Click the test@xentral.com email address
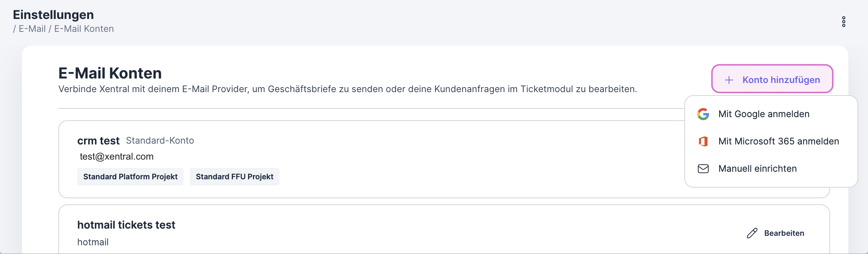The width and height of the screenshot is (868, 254). 116,157
